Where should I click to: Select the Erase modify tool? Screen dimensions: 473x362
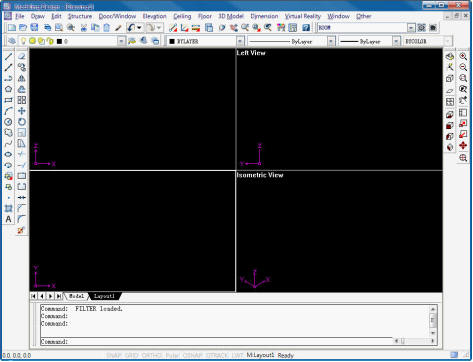22,56
